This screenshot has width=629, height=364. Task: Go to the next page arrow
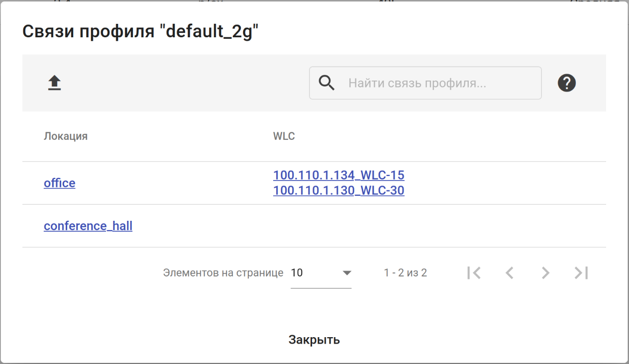pos(545,273)
